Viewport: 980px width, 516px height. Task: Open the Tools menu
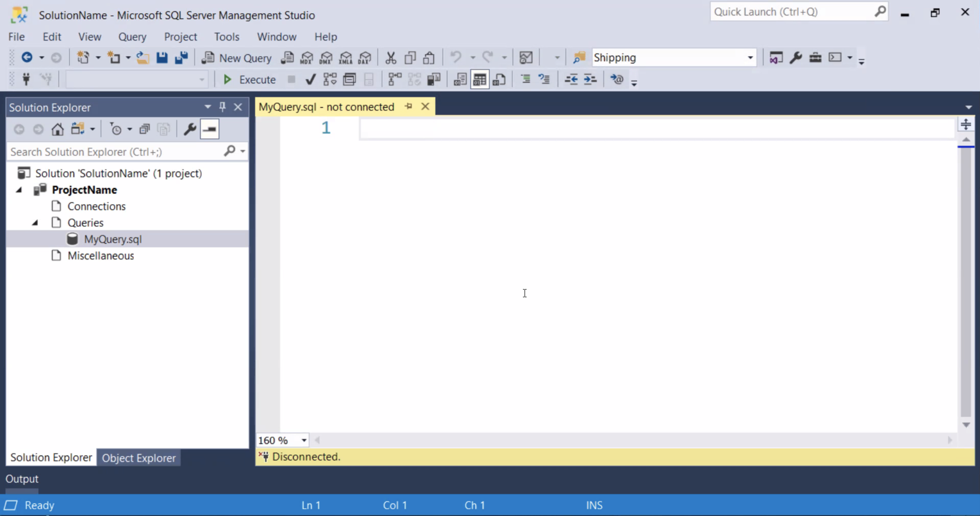[x=227, y=36]
